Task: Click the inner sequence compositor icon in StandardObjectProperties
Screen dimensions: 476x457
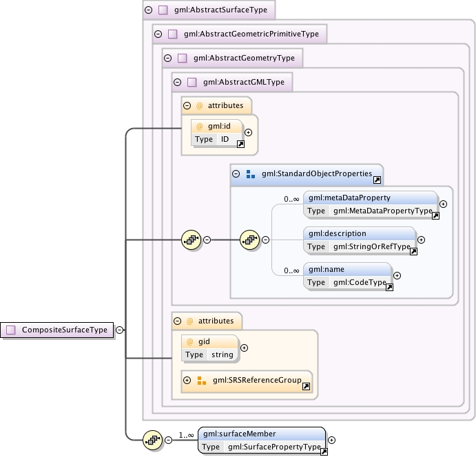Action: click(x=250, y=240)
